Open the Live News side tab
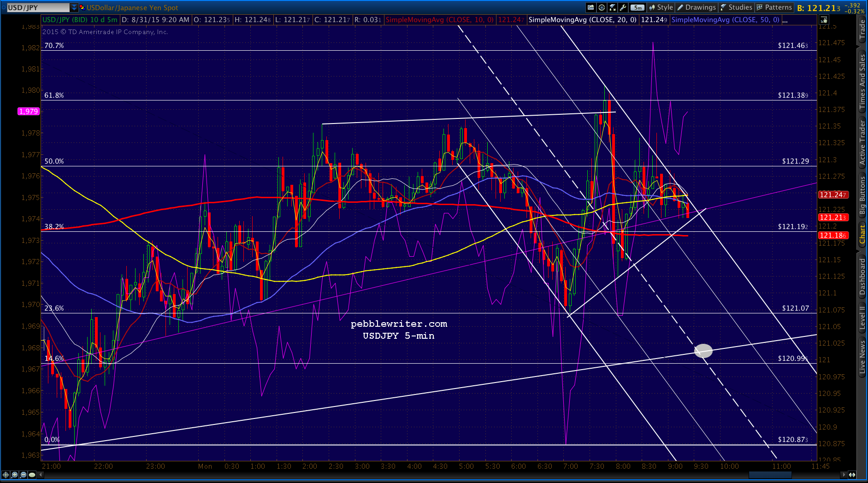Screen dimensions: 868x483 (x=862, y=357)
